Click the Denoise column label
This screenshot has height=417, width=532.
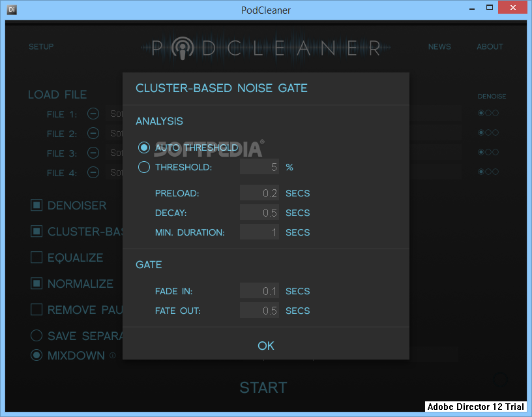492,97
